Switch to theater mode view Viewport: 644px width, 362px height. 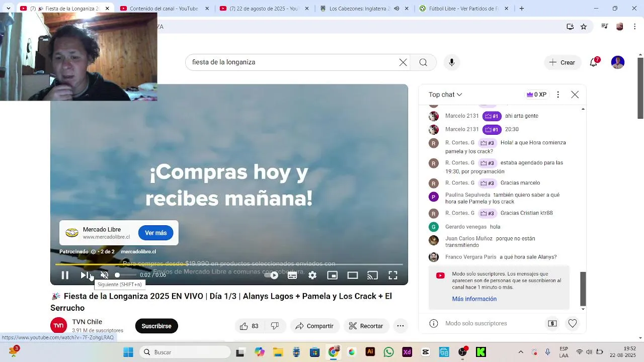point(352,275)
